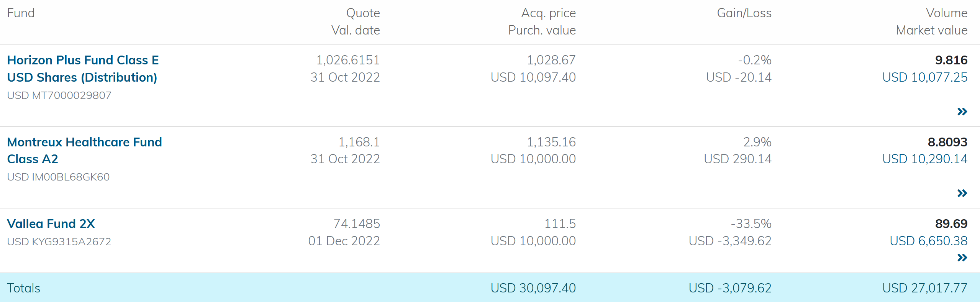Screen dimensions: 980x302
Task: Click the Fund column header
Action: click(21, 13)
